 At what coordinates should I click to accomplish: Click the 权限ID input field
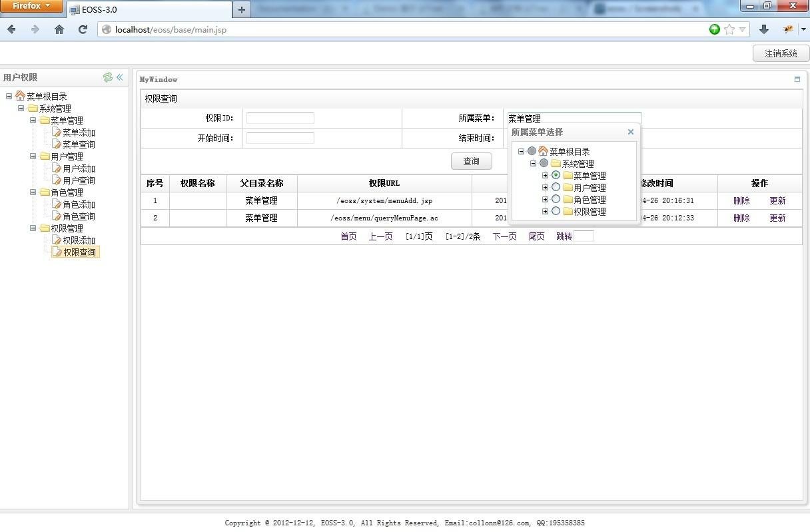[280, 118]
